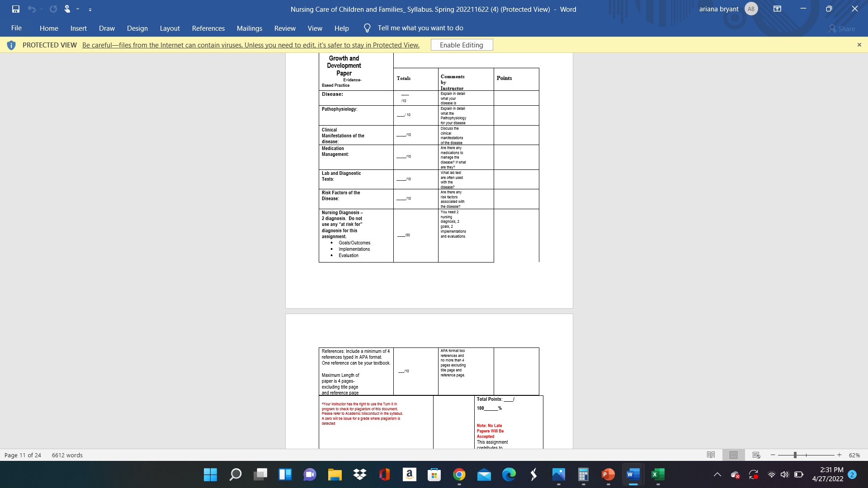Open Dropbox from the taskbar

(x=360, y=474)
